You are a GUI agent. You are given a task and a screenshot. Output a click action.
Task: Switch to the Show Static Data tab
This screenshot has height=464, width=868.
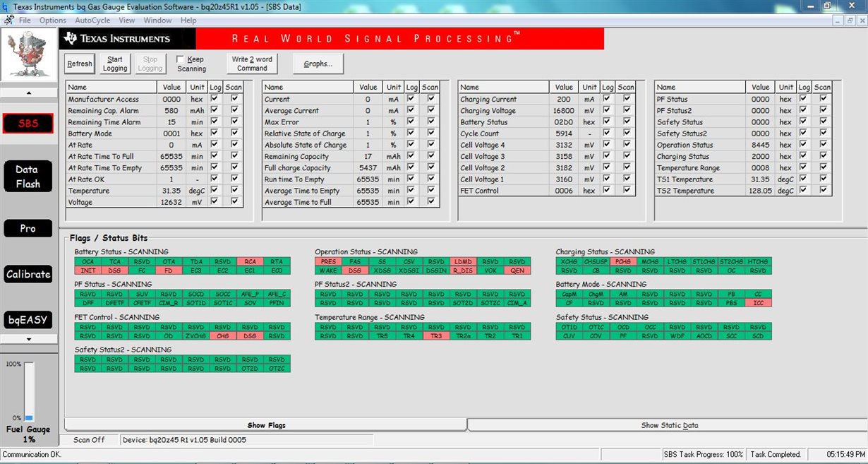669,425
